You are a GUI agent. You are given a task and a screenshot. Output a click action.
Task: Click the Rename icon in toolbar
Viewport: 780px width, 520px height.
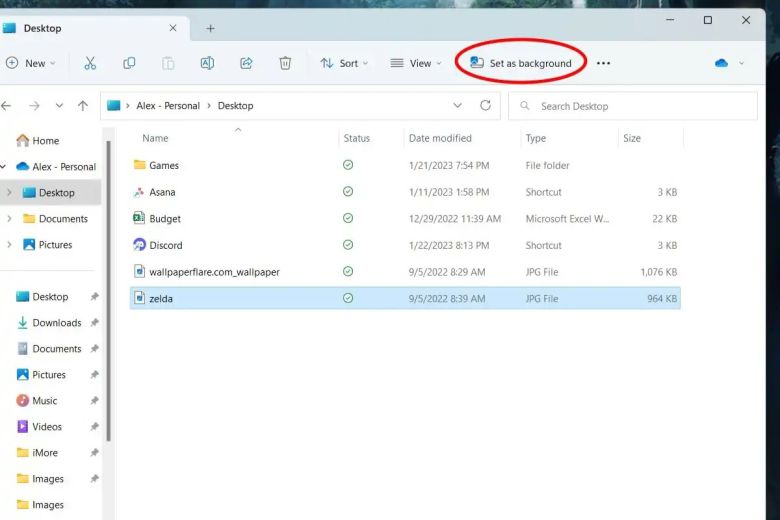pos(207,63)
